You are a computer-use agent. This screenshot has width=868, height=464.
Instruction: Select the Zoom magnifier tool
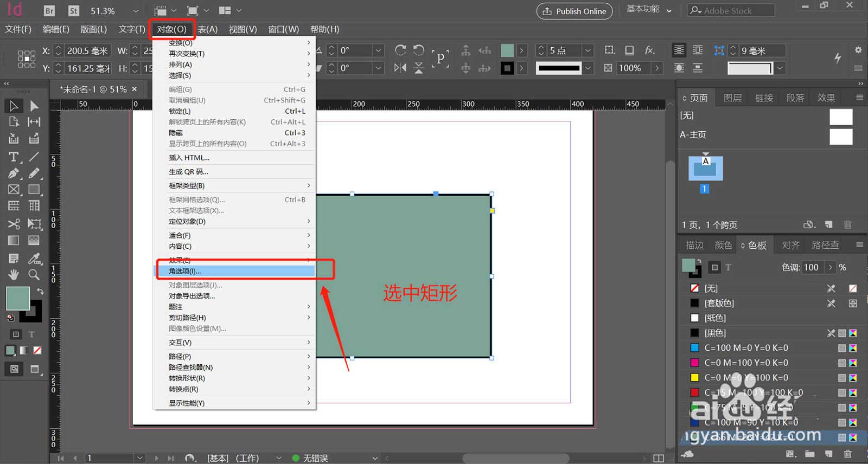click(x=34, y=275)
